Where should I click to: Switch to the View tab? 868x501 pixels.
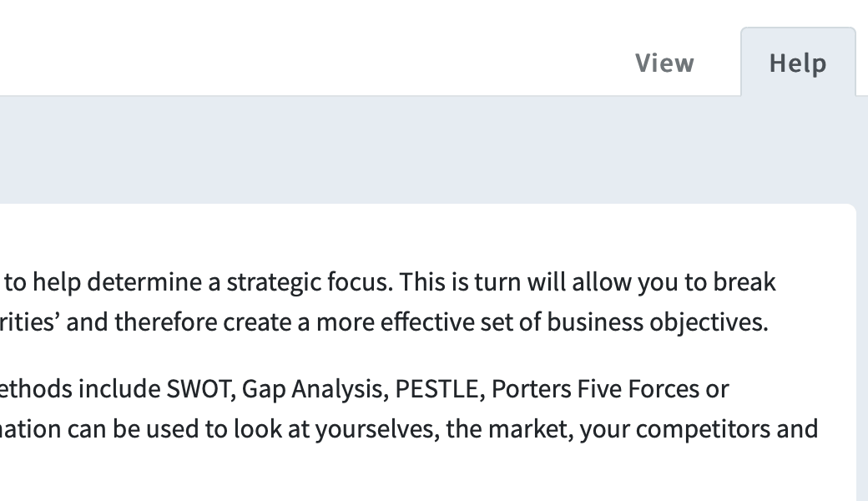tap(664, 63)
